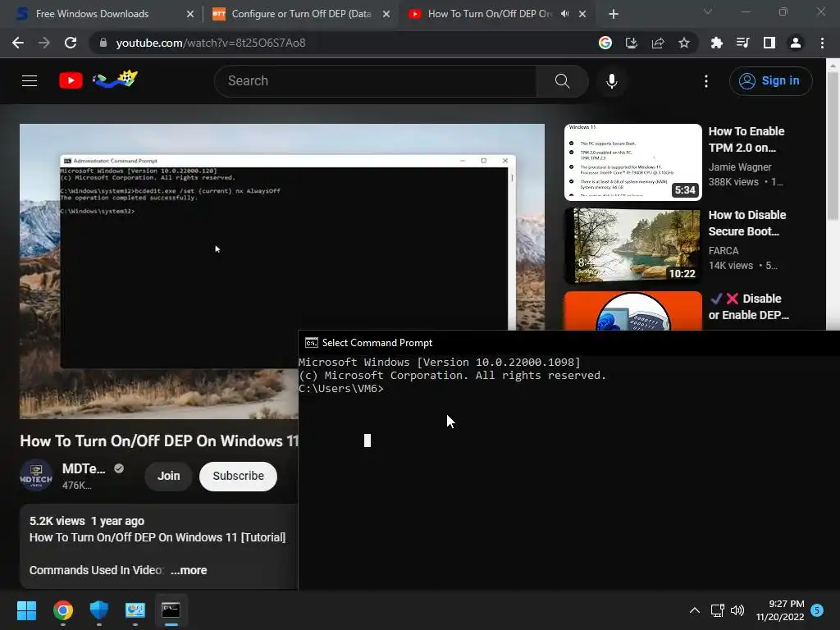This screenshot has height=630, width=840.
Task: Show hidden system tray icons
Action: click(694, 609)
